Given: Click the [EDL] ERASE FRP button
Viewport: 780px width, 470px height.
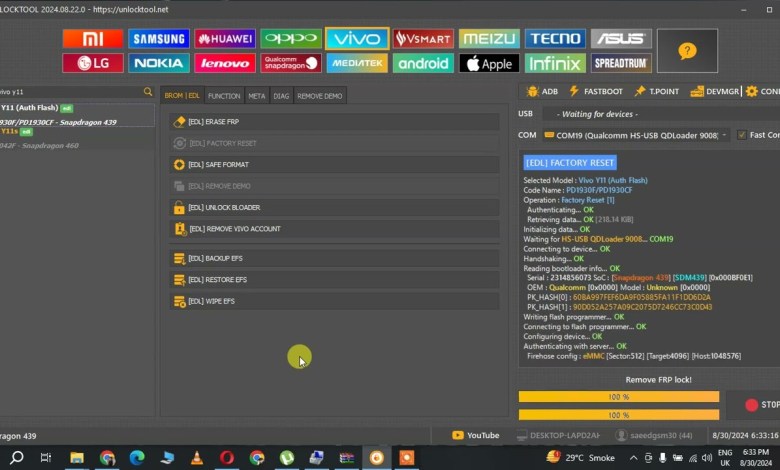Looking at the screenshot, I should point(334,121).
